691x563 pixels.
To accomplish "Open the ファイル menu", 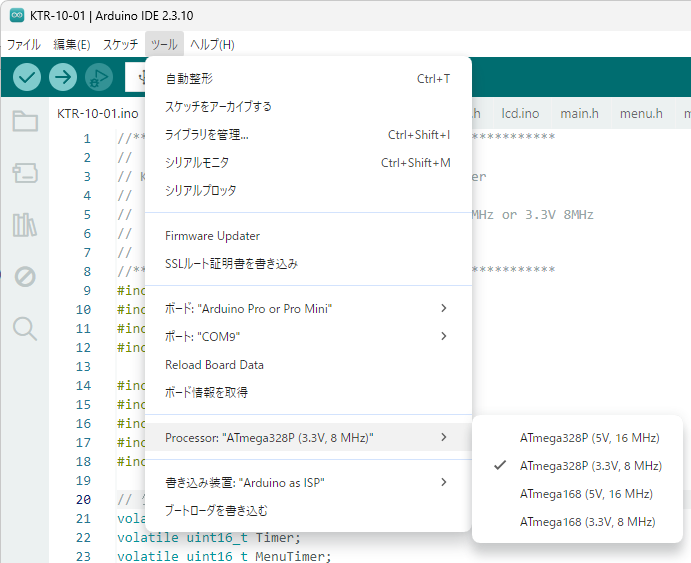I will pyautogui.click(x=24, y=44).
